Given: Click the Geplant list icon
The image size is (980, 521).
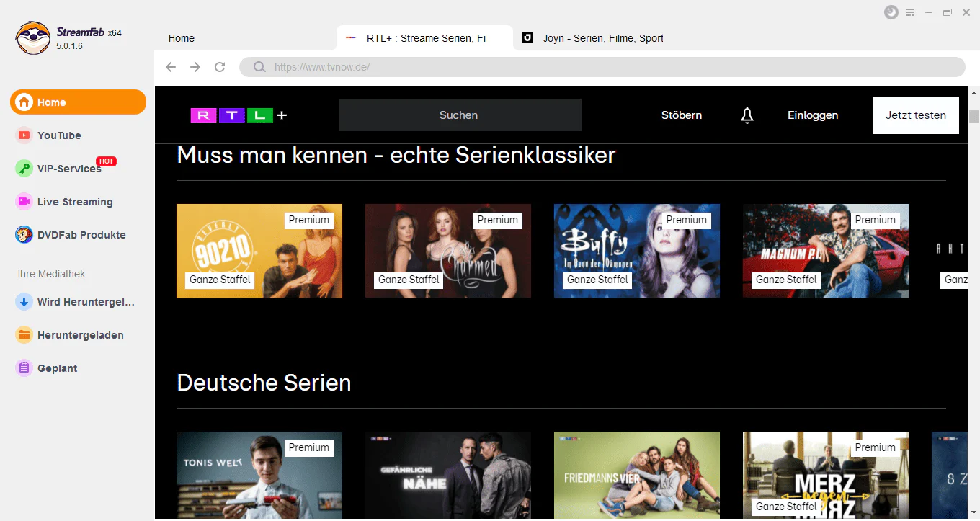Looking at the screenshot, I should [24, 368].
